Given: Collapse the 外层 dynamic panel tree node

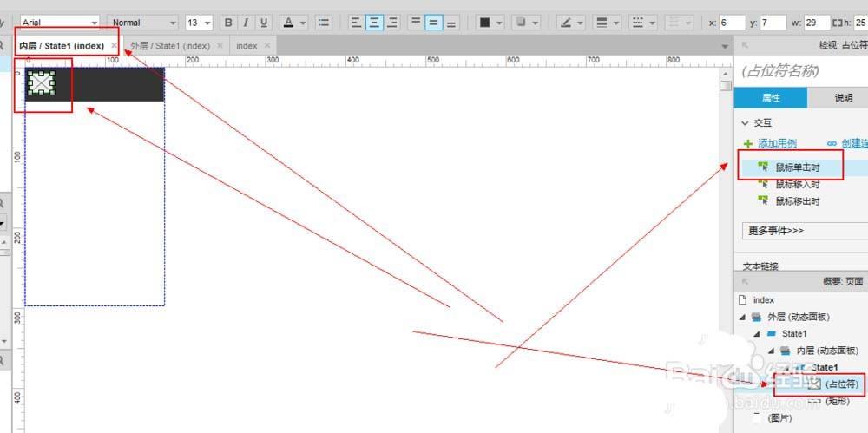Looking at the screenshot, I should click(x=742, y=317).
